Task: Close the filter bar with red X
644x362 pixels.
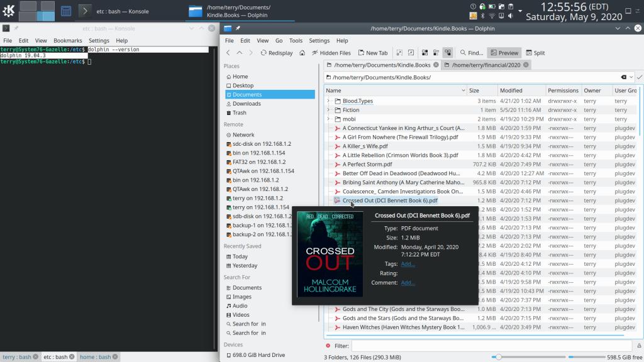Action: (328, 346)
